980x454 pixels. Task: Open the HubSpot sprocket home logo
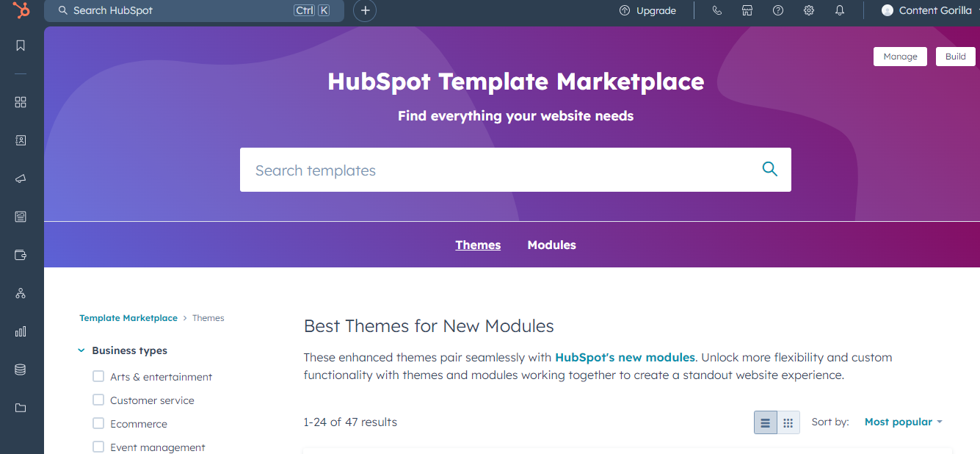point(21,10)
